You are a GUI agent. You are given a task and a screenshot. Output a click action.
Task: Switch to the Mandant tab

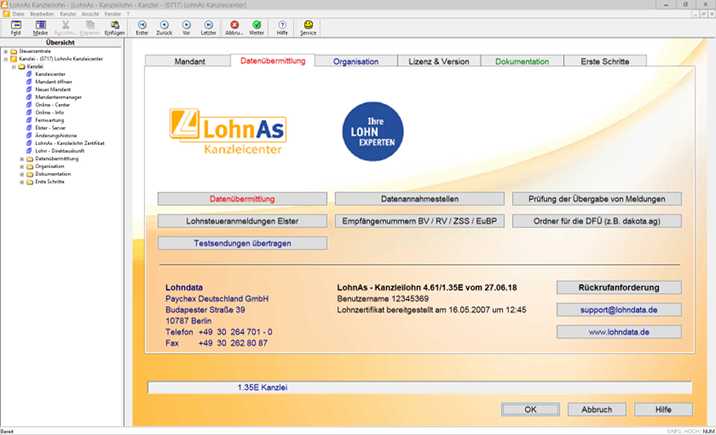click(x=190, y=61)
